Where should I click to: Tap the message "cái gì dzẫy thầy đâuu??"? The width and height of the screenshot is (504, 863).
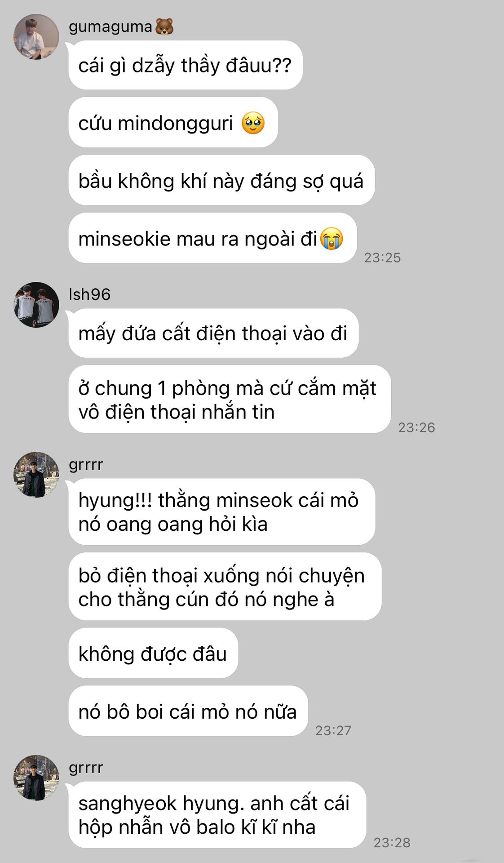pos(185,65)
